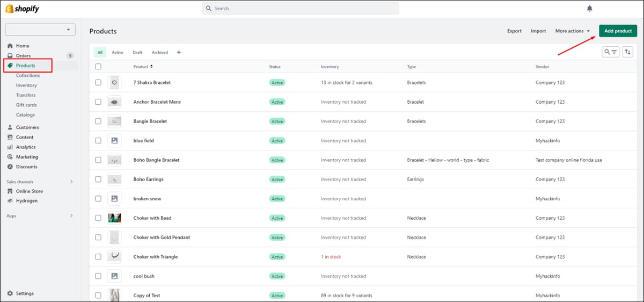This screenshot has width=644, height=302.
Task: Click '13 in stock for 2 variants'
Action: coord(347,82)
